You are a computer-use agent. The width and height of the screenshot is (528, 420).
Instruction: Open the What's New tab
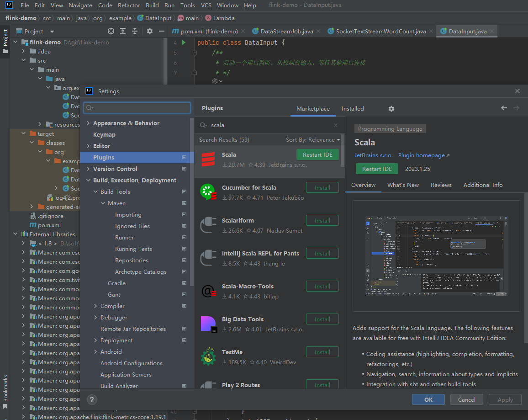point(403,185)
